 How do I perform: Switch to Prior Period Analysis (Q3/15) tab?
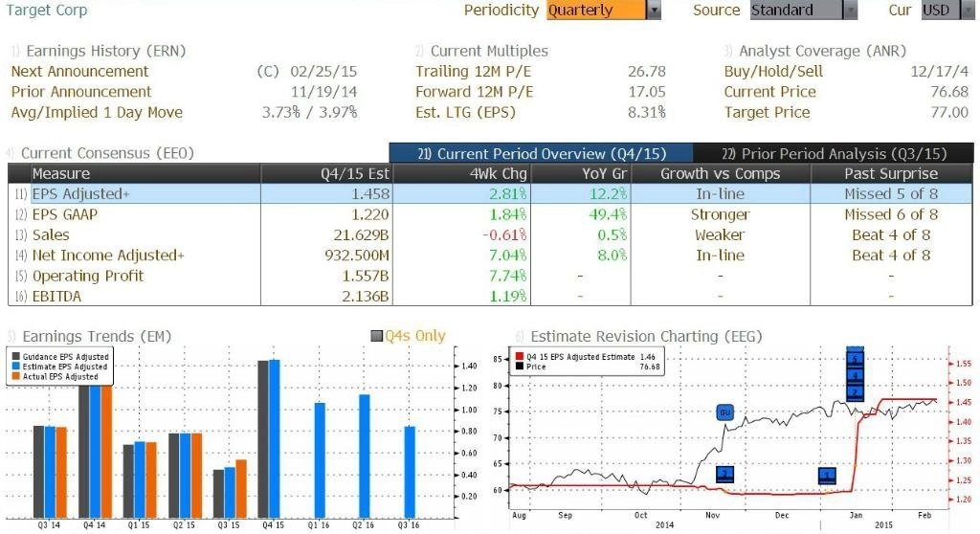(834, 153)
